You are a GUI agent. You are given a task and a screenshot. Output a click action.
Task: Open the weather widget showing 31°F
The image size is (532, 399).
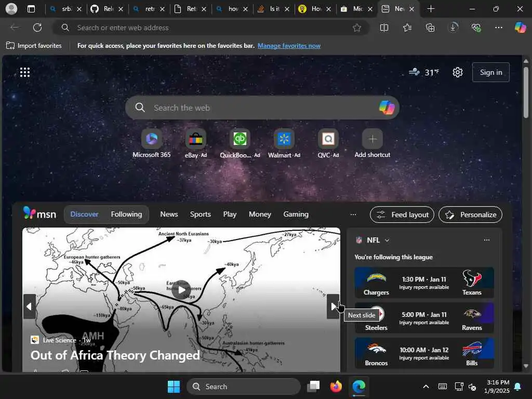pos(423,72)
